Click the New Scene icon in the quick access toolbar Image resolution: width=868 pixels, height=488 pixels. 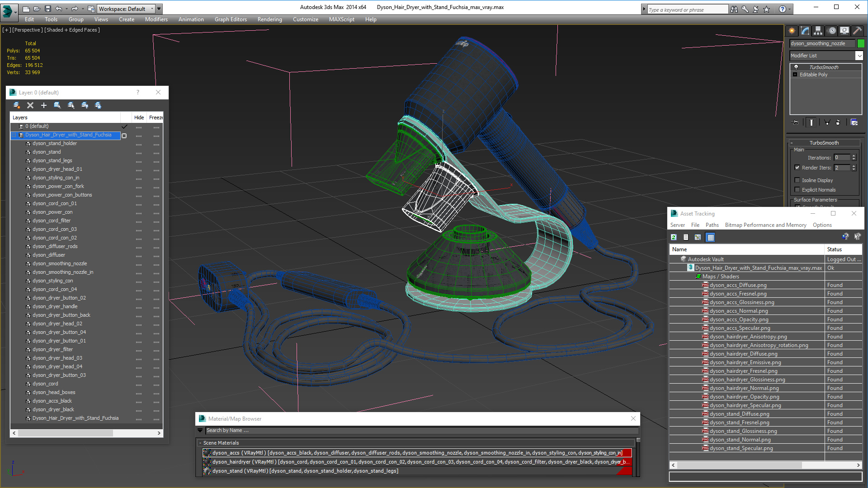pos(26,9)
